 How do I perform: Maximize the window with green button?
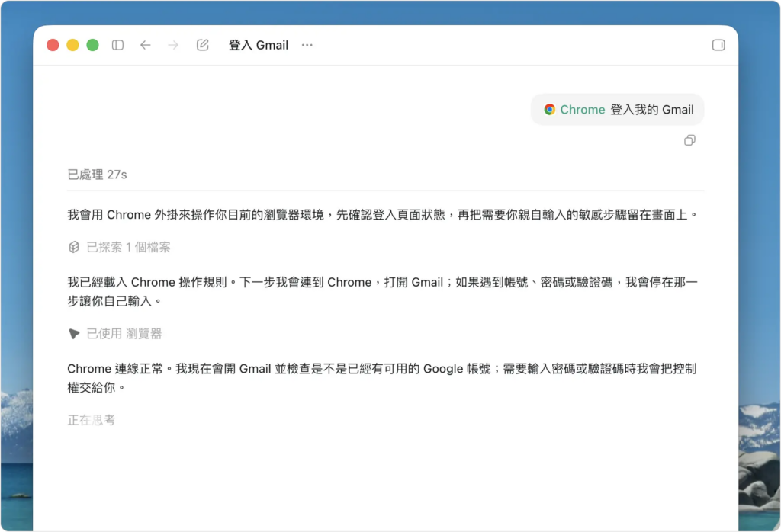pyautogui.click(x=92, y=45)
